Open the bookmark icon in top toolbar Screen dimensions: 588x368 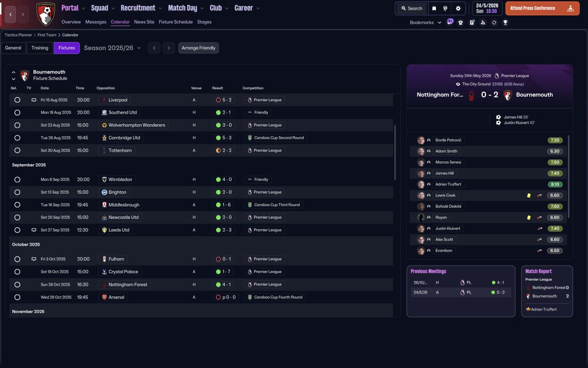coord(434,8)
